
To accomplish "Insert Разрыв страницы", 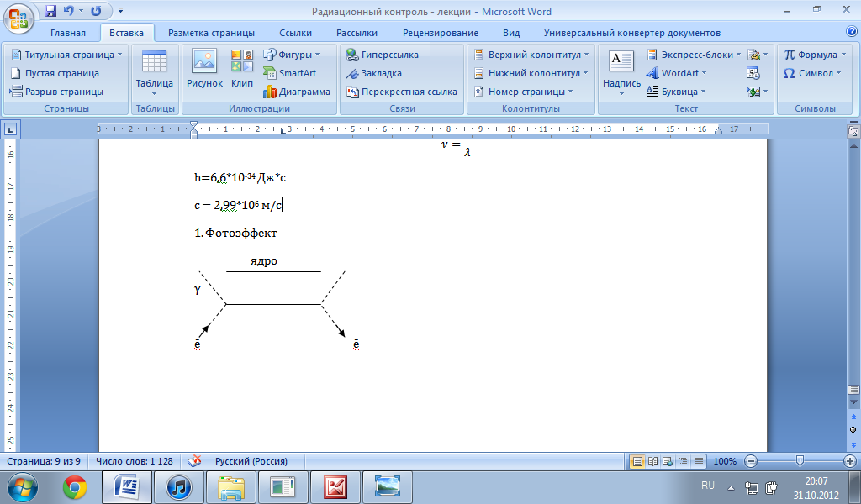I will click(x=56, y=92).
